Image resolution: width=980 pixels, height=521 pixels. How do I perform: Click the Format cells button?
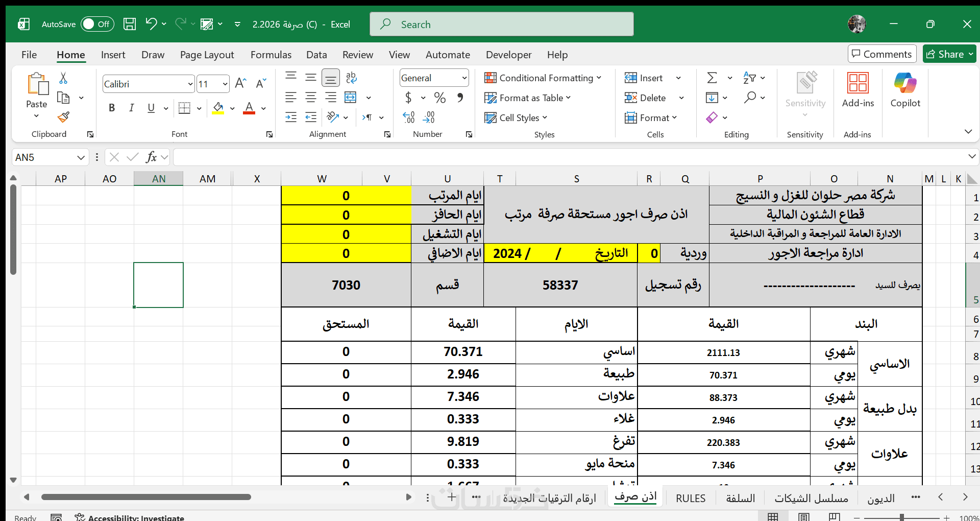(651, 117)
